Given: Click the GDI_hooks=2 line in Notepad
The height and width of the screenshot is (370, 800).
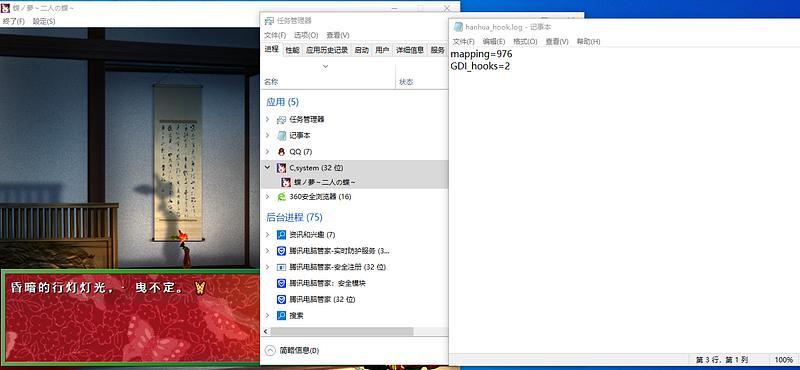Looking at the screenshot, I should point(480,66).
